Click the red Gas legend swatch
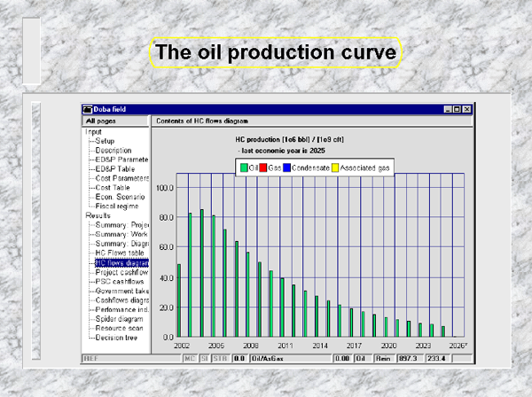 [x=263, y=167]
